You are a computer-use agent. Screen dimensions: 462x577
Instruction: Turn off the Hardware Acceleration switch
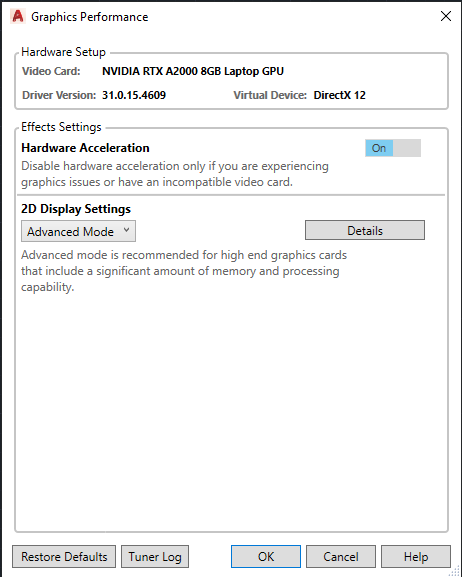point(393,148)
